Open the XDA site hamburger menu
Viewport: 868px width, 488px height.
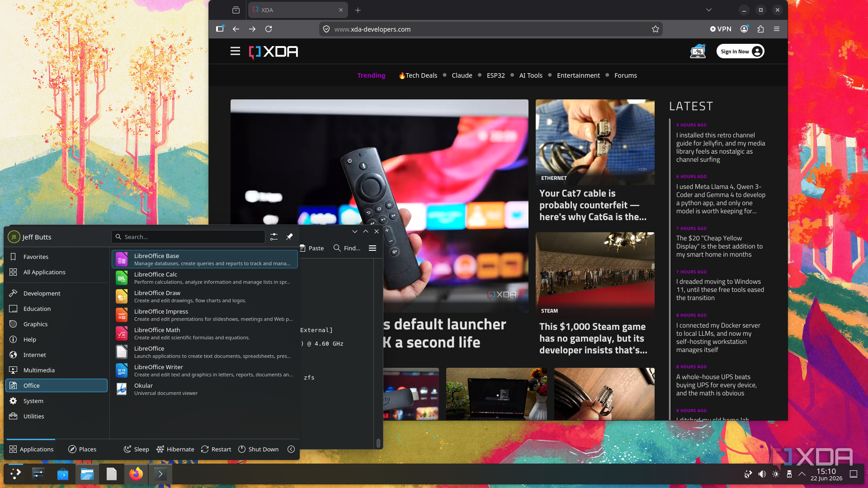coord(235,52)
